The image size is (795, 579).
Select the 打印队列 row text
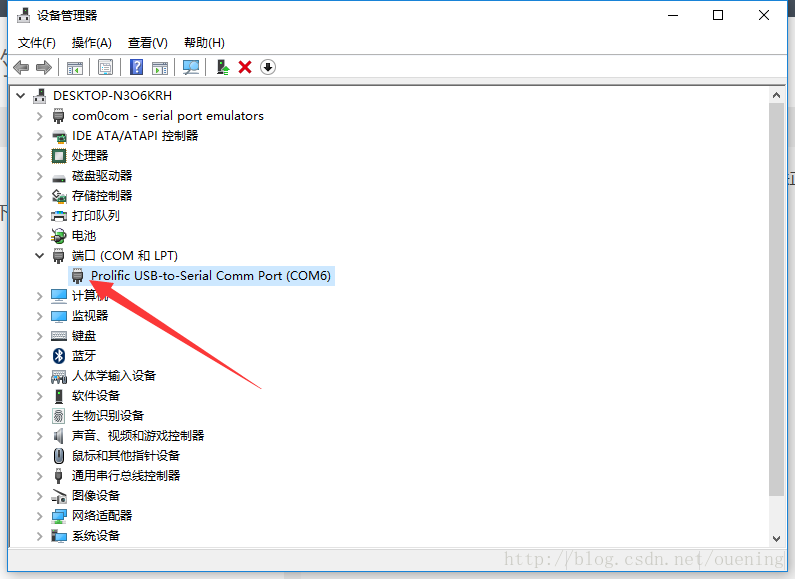pos(96,216)
